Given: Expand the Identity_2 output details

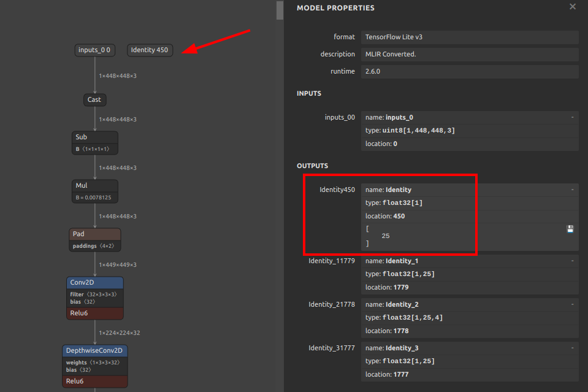Looking at the screenshot, I should click(571, 303).
